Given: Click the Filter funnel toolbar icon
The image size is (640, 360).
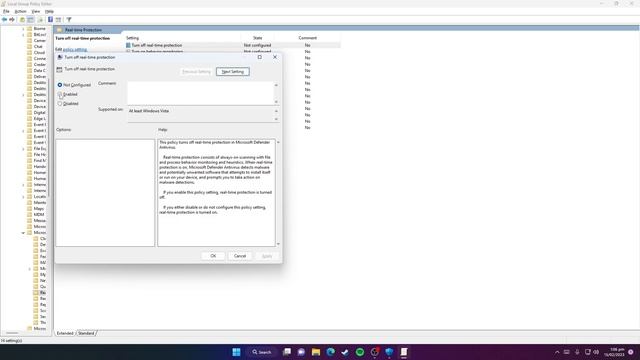Looking at the screenshot, I should click(x=69, y=20).
